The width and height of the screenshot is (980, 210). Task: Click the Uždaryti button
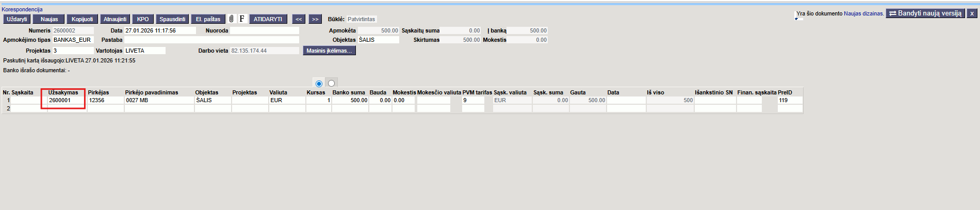pos(17,19)
